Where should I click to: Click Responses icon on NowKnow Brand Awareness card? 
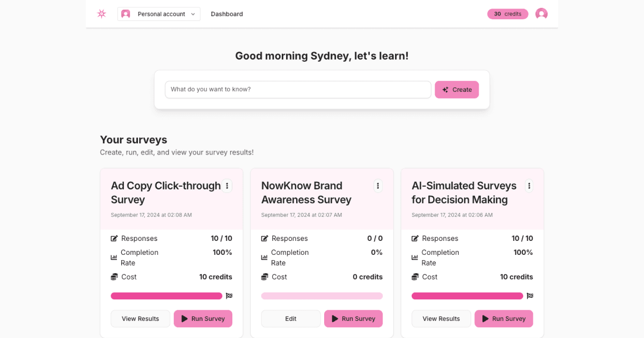pos(265,238)
